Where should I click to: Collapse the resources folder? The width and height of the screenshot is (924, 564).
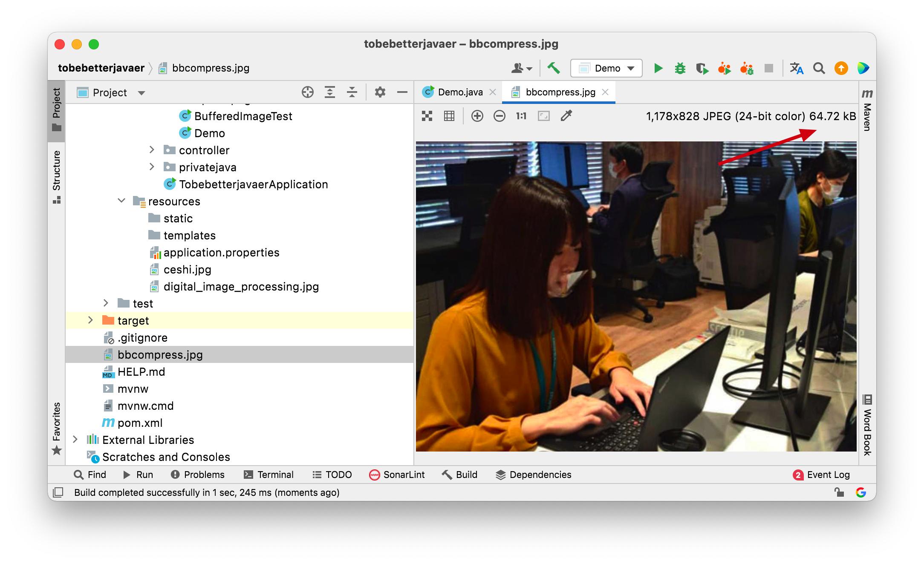[121, 201]
